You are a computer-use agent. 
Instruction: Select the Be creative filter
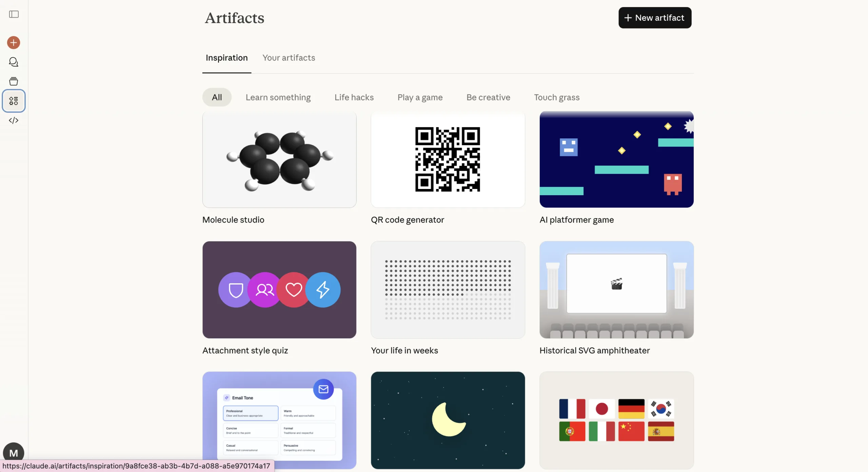click(488, 97)
